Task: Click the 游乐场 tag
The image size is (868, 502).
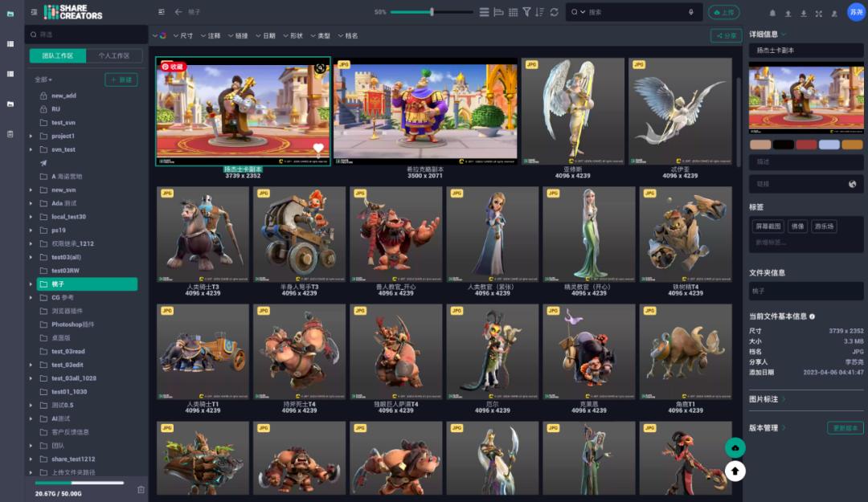Action: click(824, 226)
